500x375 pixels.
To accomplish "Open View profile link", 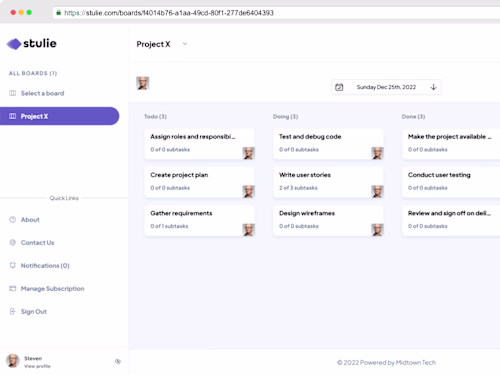I will coord(37,366).
